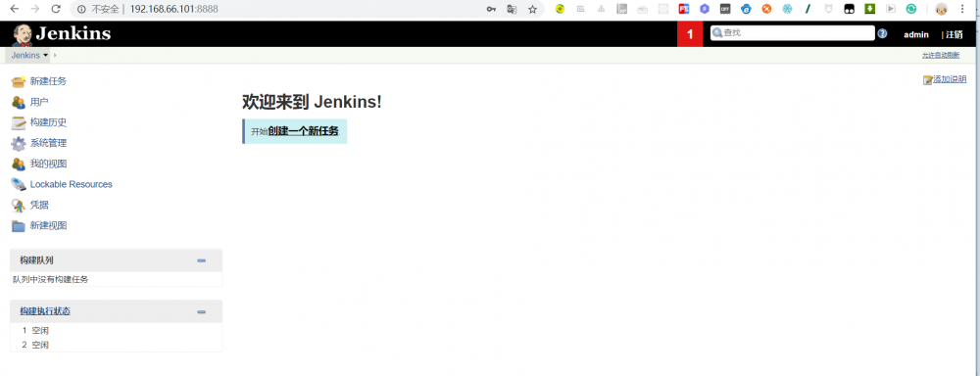This screenshot has width=980, height=376.
Task: Click the not secure info icon
Action: click(81, 10)
